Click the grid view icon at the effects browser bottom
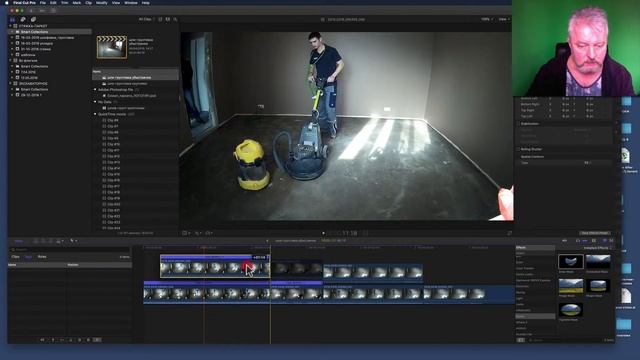This screenshot has height=360, width=640. [x=520, y=340]
